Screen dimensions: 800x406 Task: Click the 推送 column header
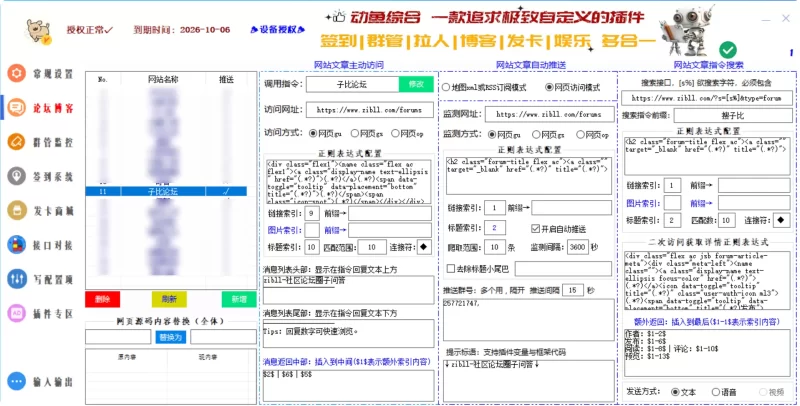click(226, 79)
